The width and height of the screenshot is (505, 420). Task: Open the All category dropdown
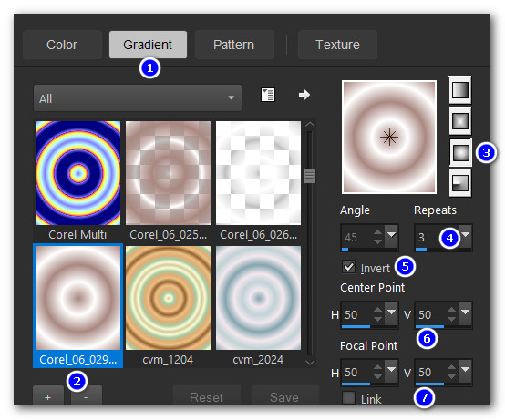[138, 97]
